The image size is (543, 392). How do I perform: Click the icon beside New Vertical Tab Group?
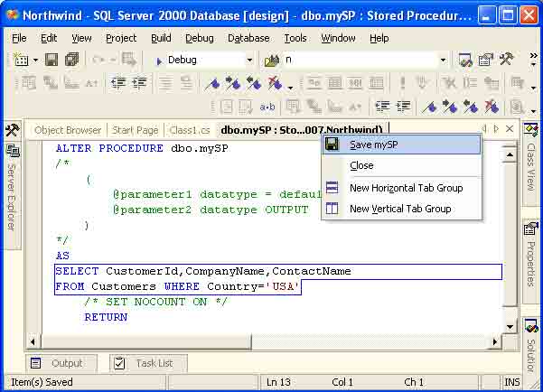332,209
